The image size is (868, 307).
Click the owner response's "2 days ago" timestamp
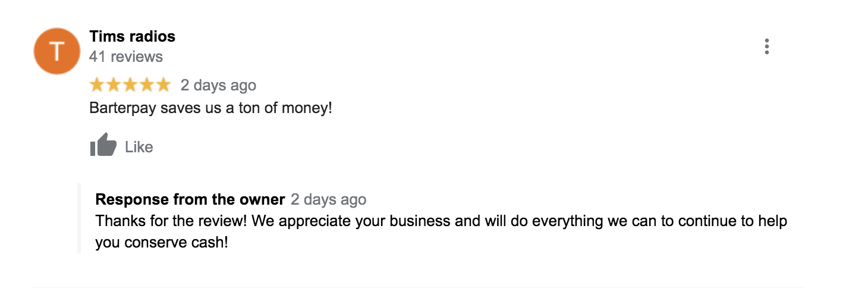[328, 199]
